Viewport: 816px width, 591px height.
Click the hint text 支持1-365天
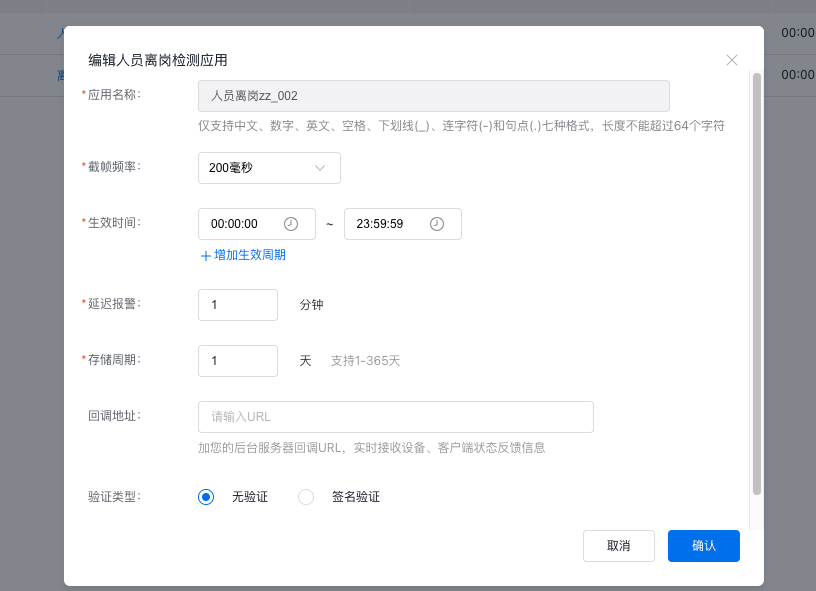[x=365, y=361]
